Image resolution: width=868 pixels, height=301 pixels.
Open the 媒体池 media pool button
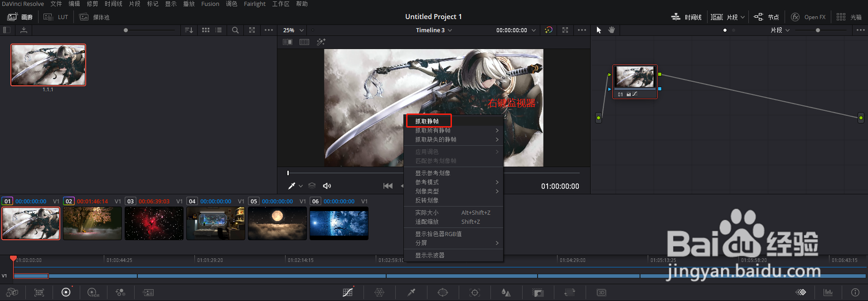(94, 17)
